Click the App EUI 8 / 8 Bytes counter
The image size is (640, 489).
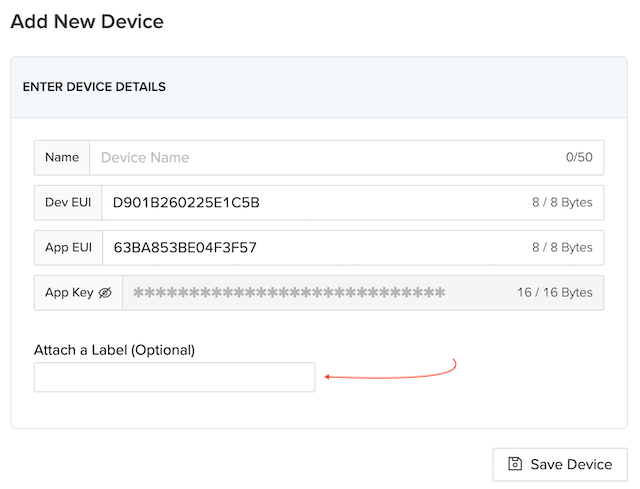(x=562, y=247)
